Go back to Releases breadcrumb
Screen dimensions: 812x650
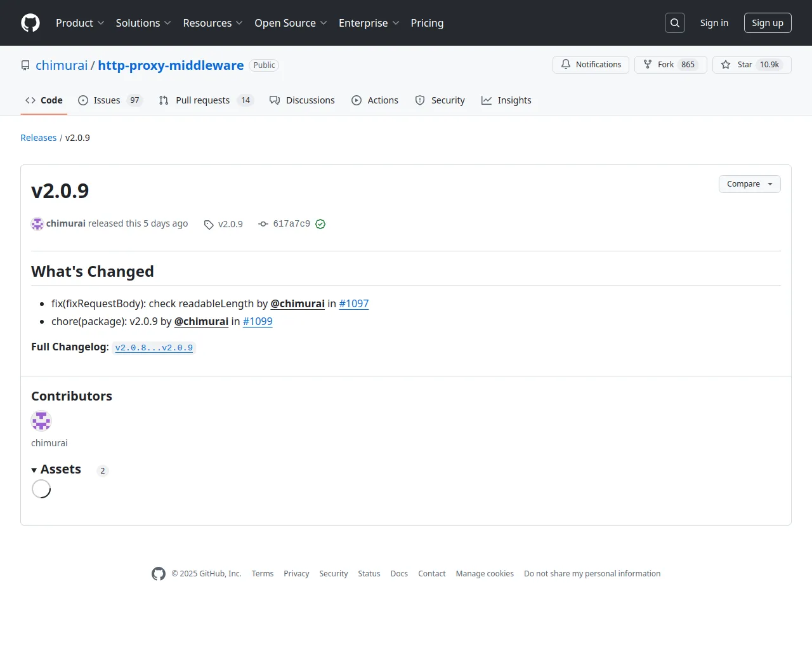pyautogui.click(x=38, y=138)
